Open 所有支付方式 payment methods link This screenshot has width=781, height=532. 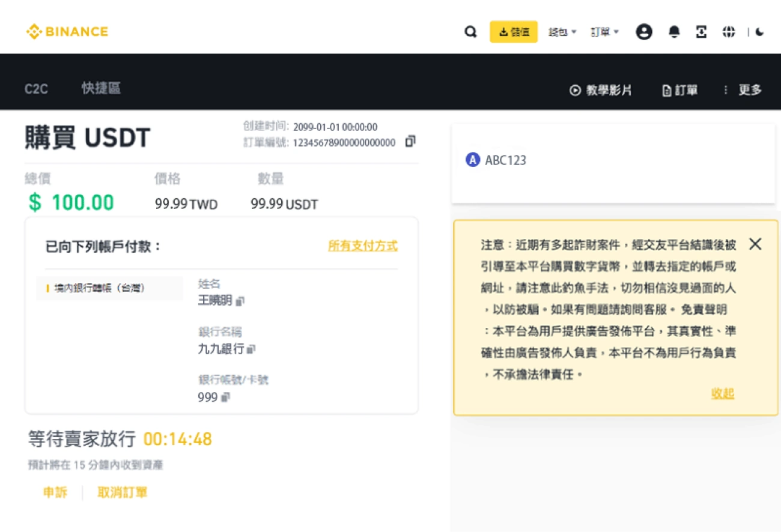pos(363,246)
